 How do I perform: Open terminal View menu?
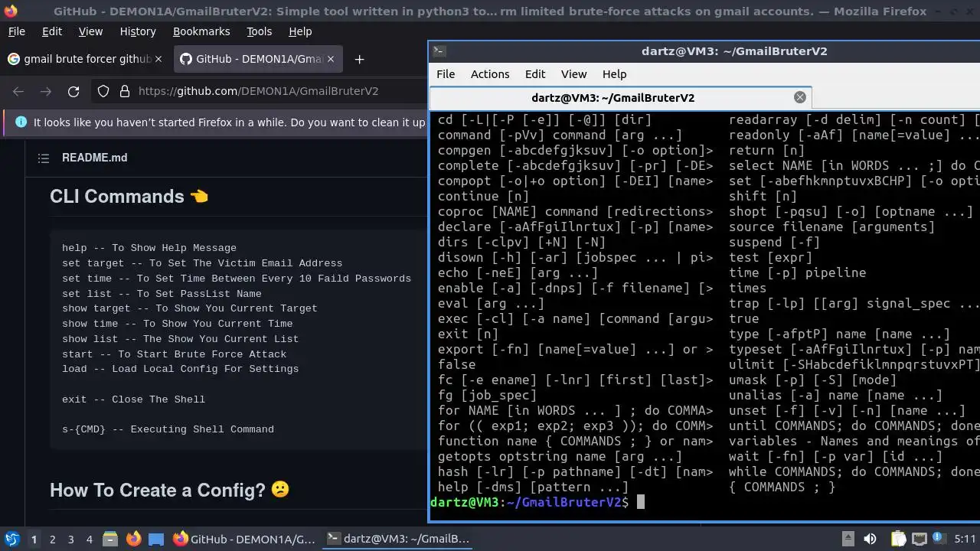click(573, 74)
